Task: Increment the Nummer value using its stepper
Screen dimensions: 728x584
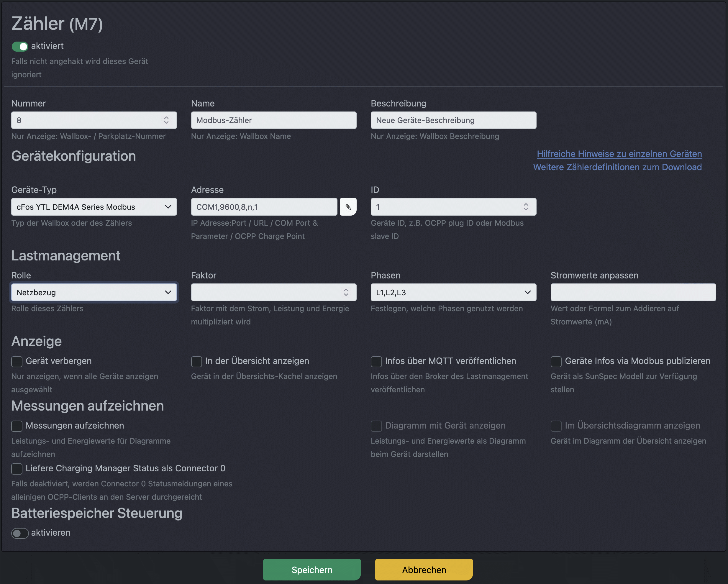Action: [x=166, y=118]
